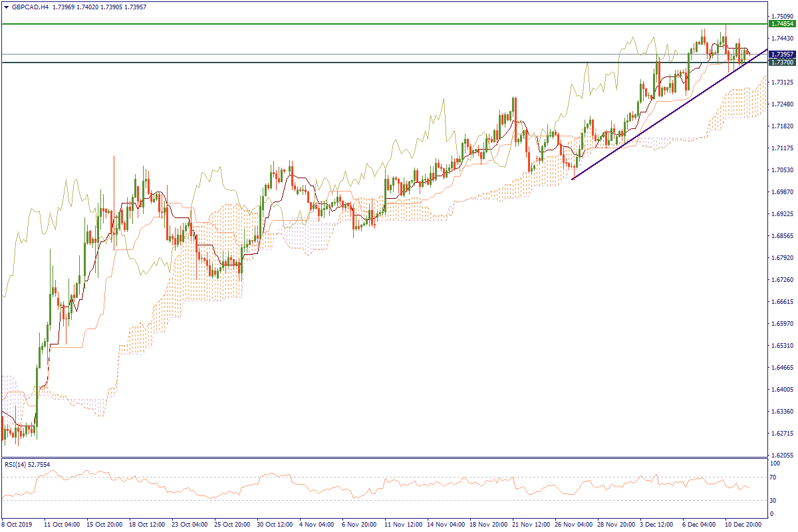Click the RSI 70 level label

[773, 477]
